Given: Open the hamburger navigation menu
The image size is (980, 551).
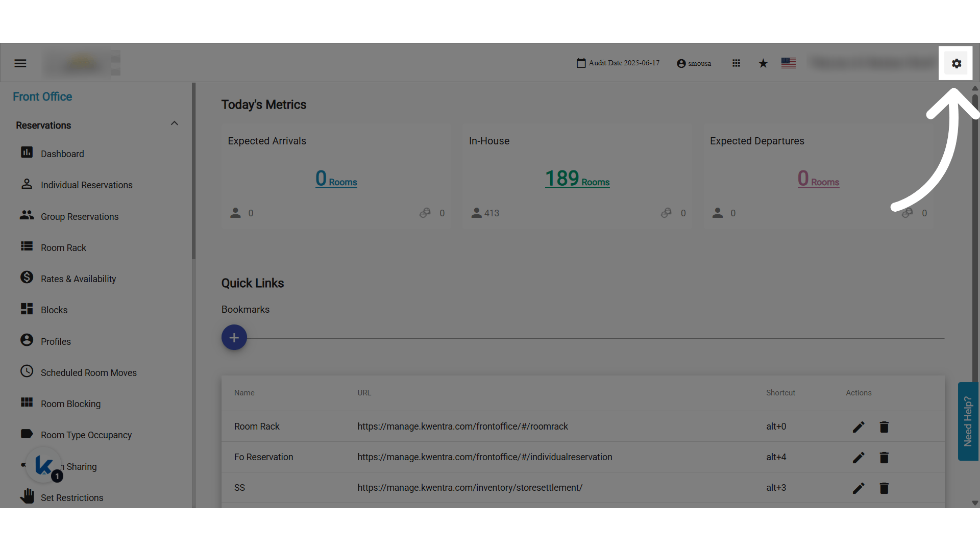Looking at the screenshot, I should tap(20, 63).
